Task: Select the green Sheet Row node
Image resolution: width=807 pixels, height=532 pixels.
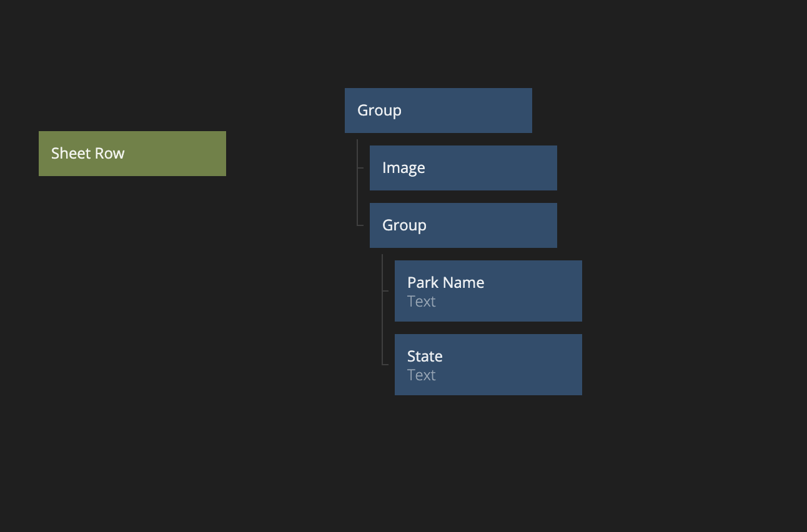Action: click(132, 154)
